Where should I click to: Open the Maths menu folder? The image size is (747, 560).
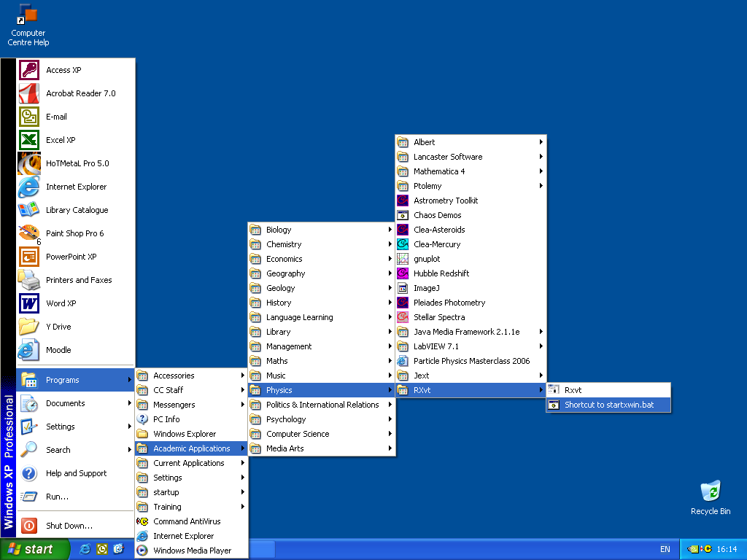point(322,361)
